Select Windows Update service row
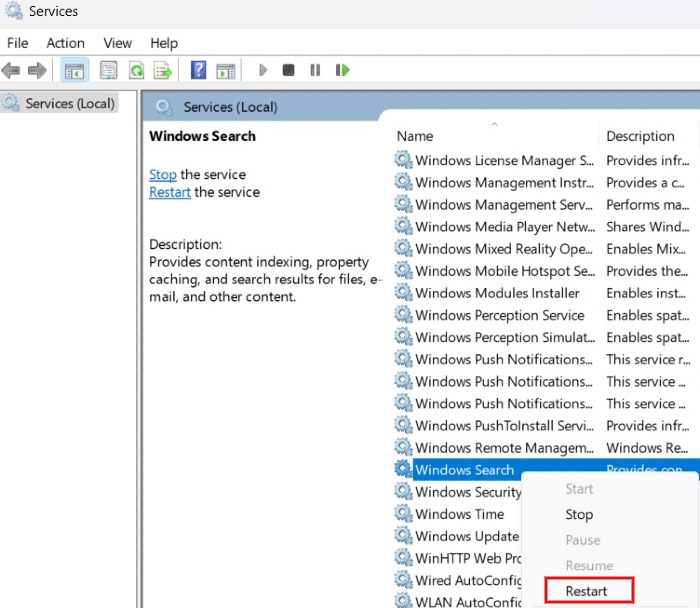The width and height of the screenshot is (700, 608). pyautogui.click(x=467, y=536)
